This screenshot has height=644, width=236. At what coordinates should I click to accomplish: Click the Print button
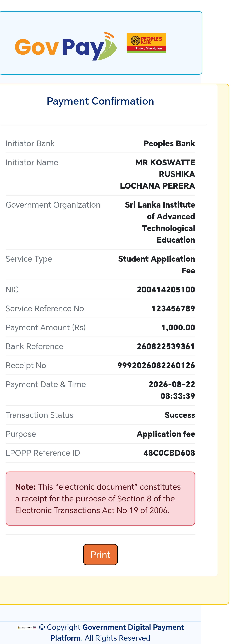(100, 555)
